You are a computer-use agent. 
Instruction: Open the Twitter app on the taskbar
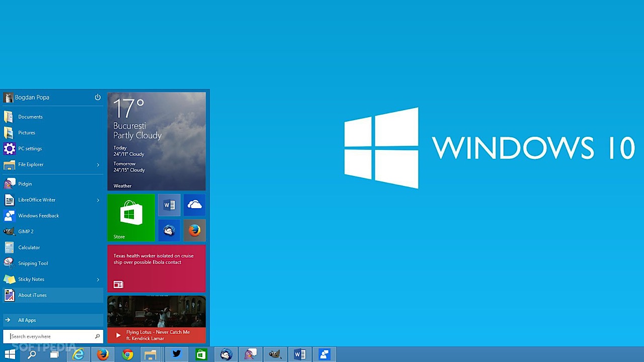click(x=177, y=354)
